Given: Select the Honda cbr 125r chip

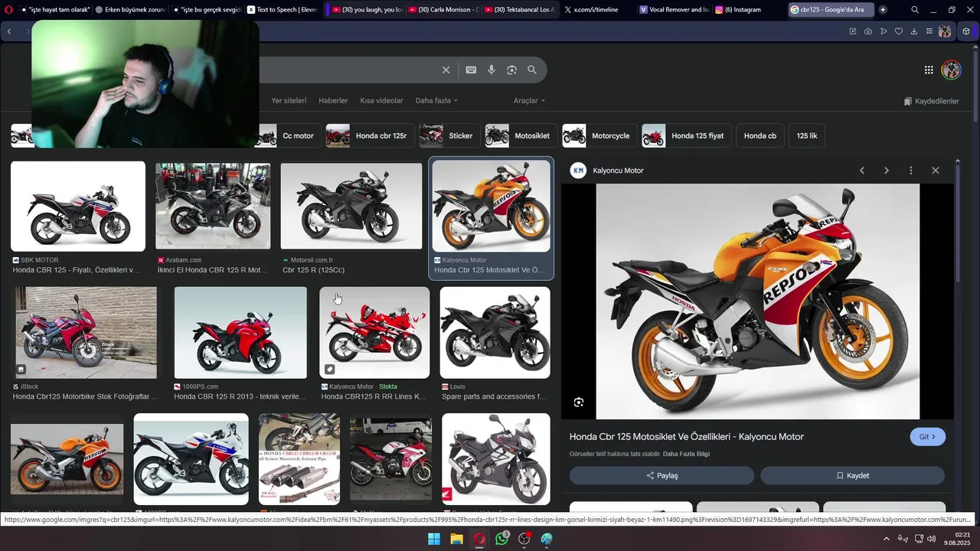Looking at the screenshot, I should 370,135.
